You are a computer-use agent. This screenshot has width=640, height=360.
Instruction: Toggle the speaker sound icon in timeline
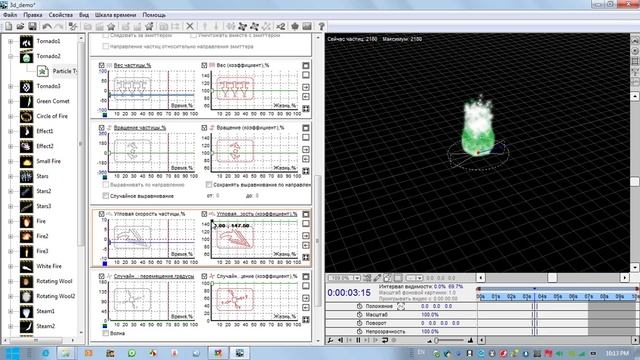pyautogui.click(x=340, y=340)
